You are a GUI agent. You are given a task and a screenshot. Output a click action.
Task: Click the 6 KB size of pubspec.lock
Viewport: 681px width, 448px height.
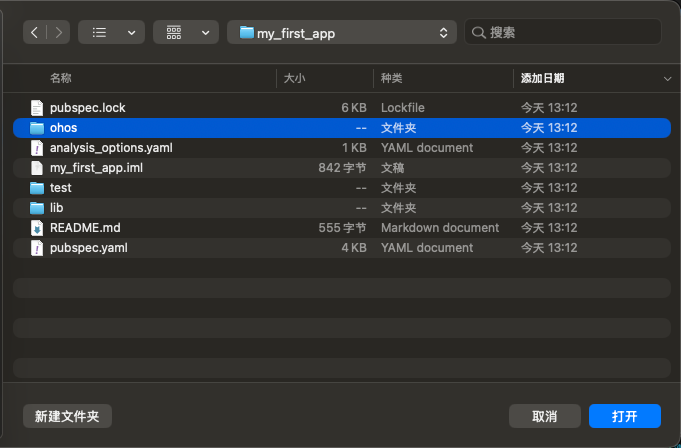pyautogui.click(x=354, y=108)
